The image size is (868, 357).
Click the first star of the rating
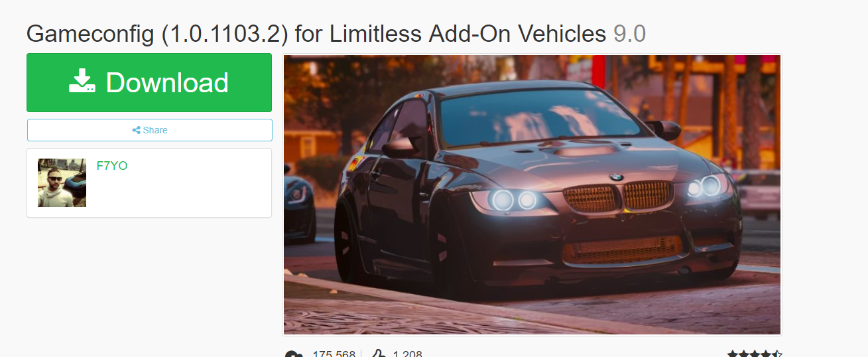point(733,354)
